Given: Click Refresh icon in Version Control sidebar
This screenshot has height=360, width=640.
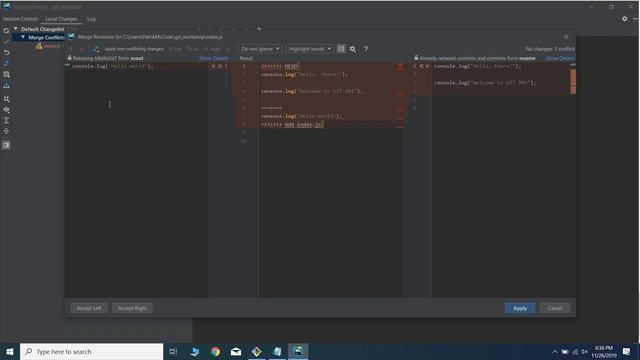Looking at the screenshot, I should pyautogui.click(x=6, y=31).
